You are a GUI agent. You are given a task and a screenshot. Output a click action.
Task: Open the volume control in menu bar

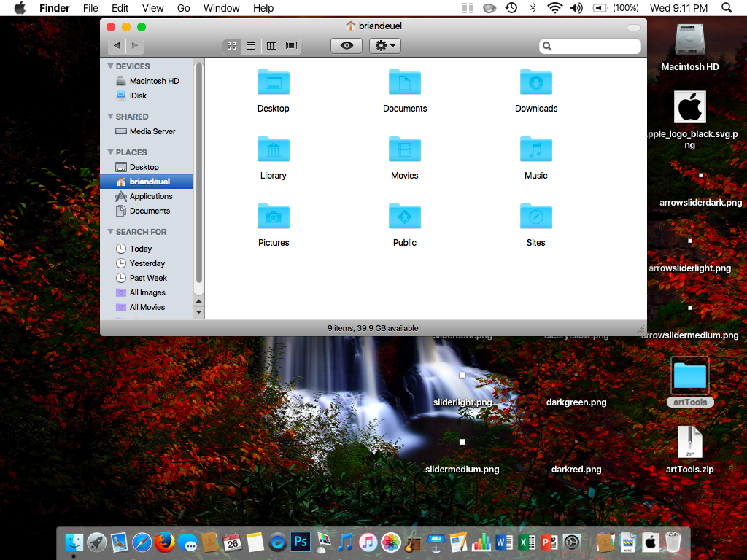click(x=576, y=8)
